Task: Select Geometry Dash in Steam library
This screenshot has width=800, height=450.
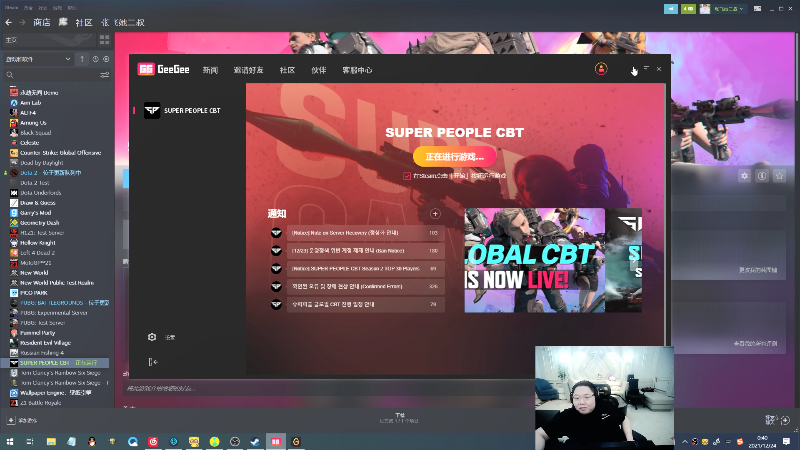Action: coord(39,223)
